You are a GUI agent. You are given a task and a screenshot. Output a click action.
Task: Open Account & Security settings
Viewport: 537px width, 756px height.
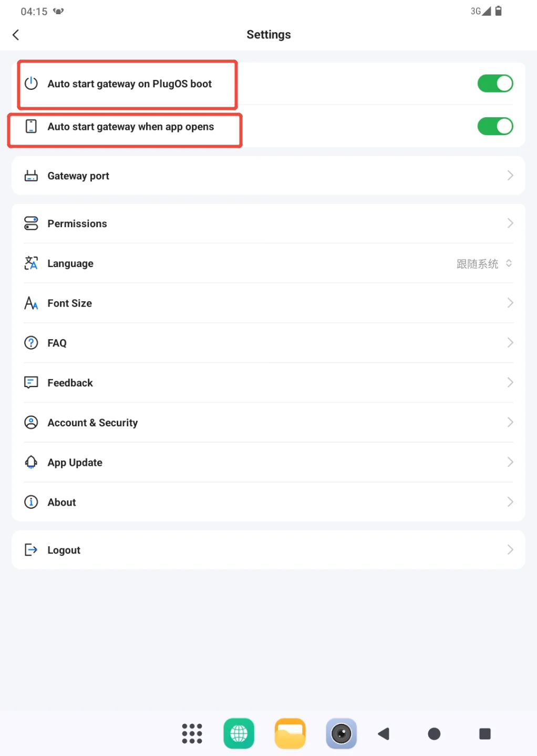point(268,423)
